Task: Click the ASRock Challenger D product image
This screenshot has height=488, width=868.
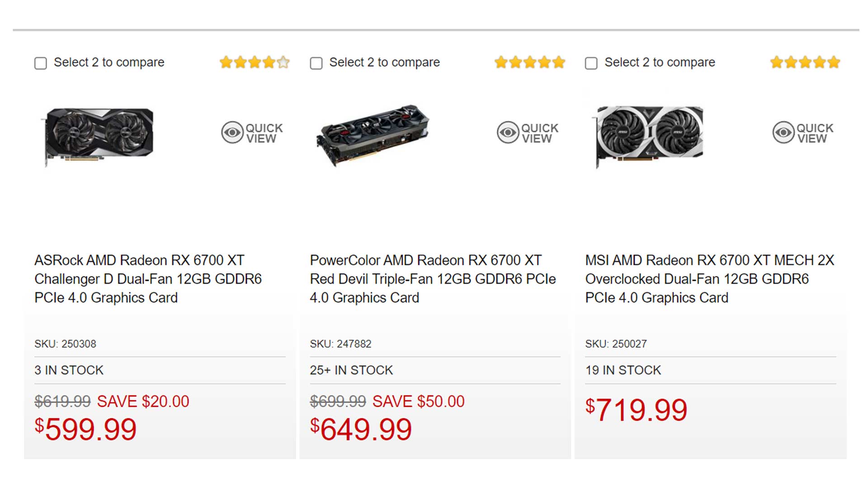Action: click(x=99, y=135)
